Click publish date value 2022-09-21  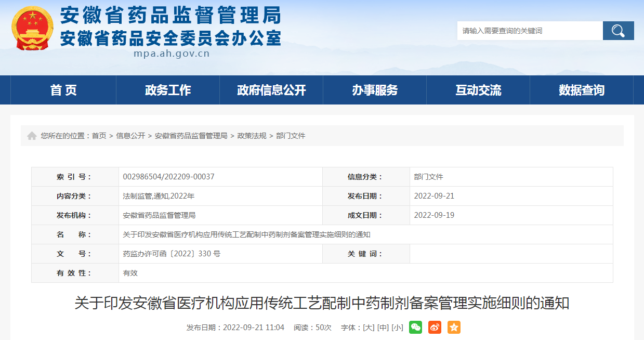434,196
